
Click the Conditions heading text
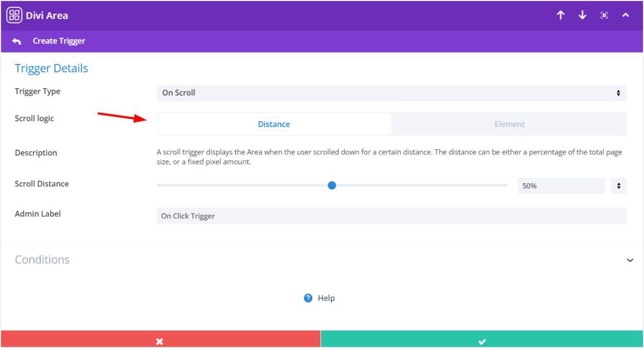[x=42, y=260]
